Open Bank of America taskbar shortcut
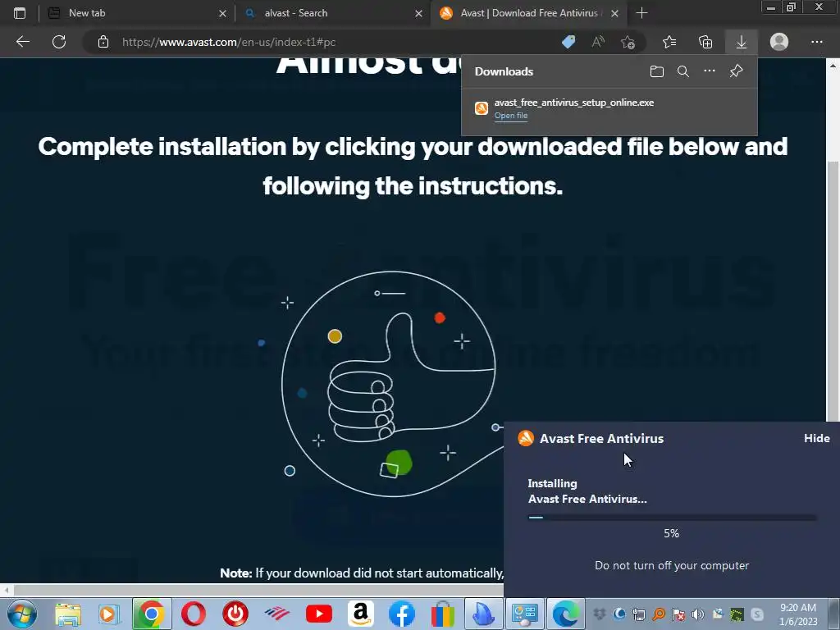The image size is (840, 630). tap(277, 614)
